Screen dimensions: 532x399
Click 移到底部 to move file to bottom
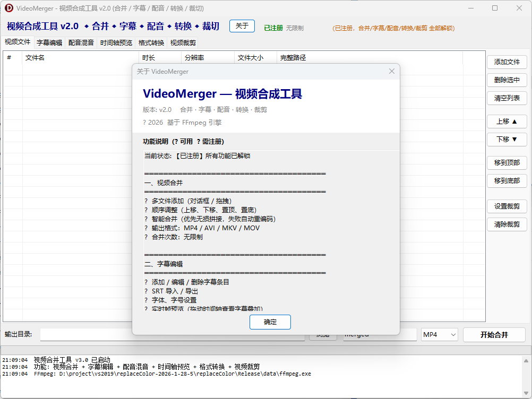click(507, 181)
